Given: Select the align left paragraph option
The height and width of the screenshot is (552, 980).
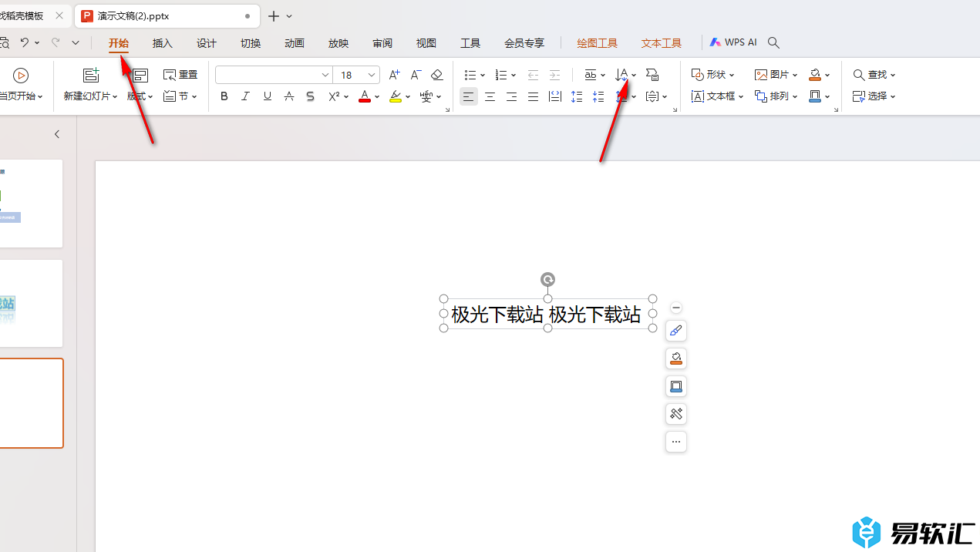Looking at the screenshot, I should 468,96.
